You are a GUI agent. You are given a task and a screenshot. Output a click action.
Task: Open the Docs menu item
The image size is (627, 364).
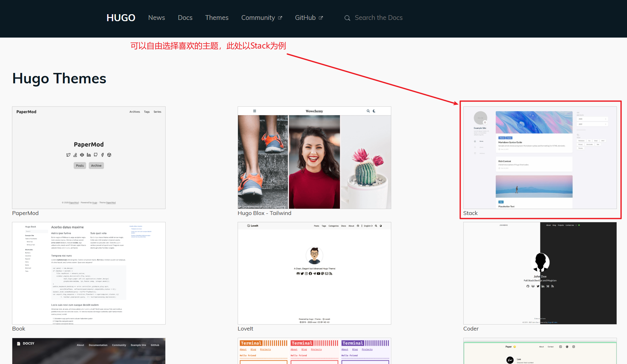tap(185, 18)
